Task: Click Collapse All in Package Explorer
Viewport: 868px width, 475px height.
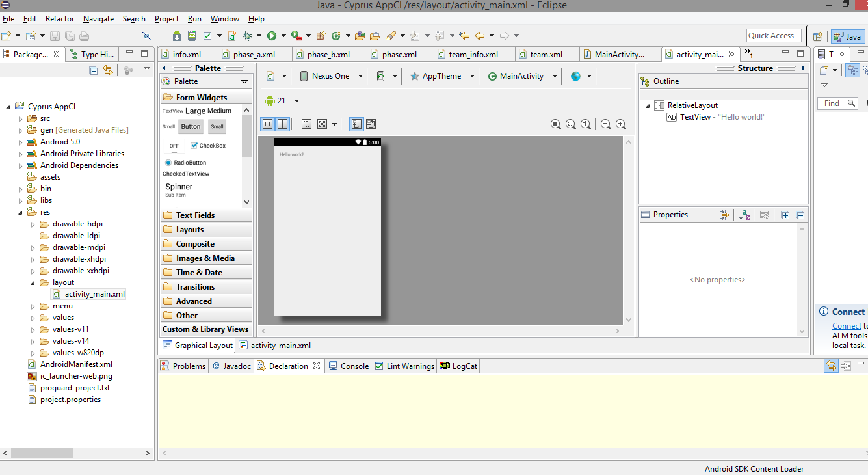Action: pyautogui.click(x=93, y=70)
